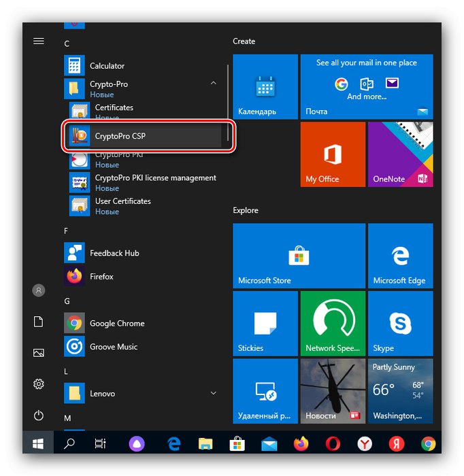The height and width of the screenshot is (476, 464).
Task: Open the Power options button
Action: pos(39,415)
